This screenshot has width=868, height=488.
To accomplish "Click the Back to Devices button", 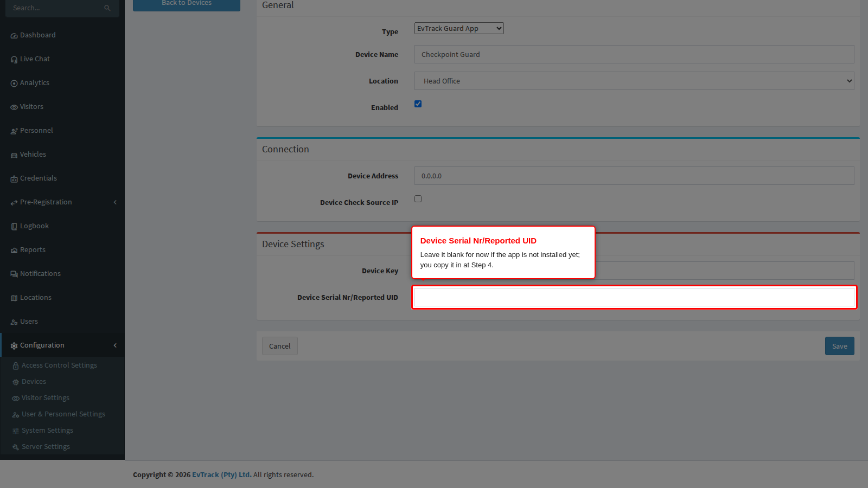I will point(187,4).
